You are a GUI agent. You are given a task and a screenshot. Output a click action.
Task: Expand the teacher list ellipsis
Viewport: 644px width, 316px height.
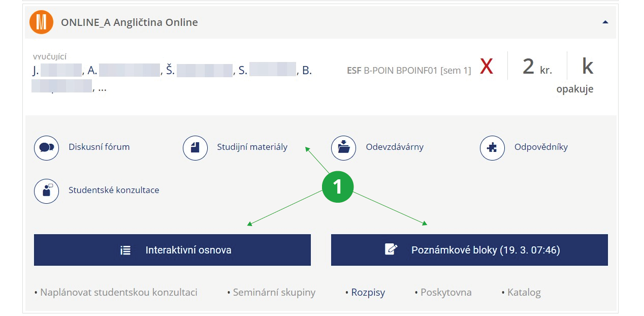point(103,88)
